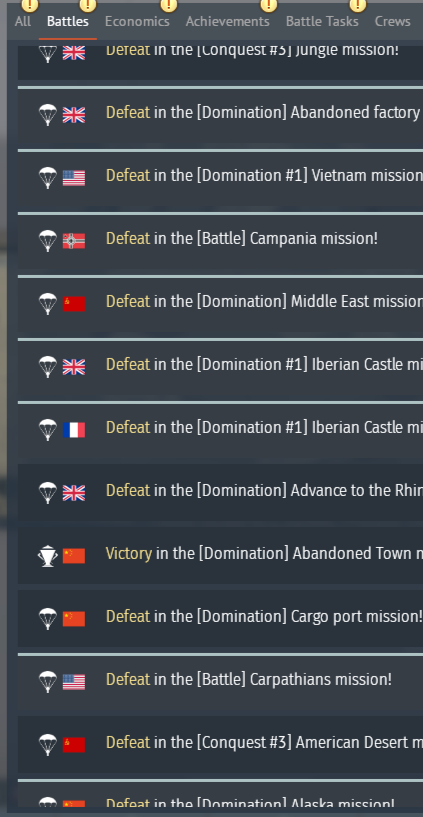
Task: Click the US flag on the Vietnam mission row
Action: click(74, 178)
